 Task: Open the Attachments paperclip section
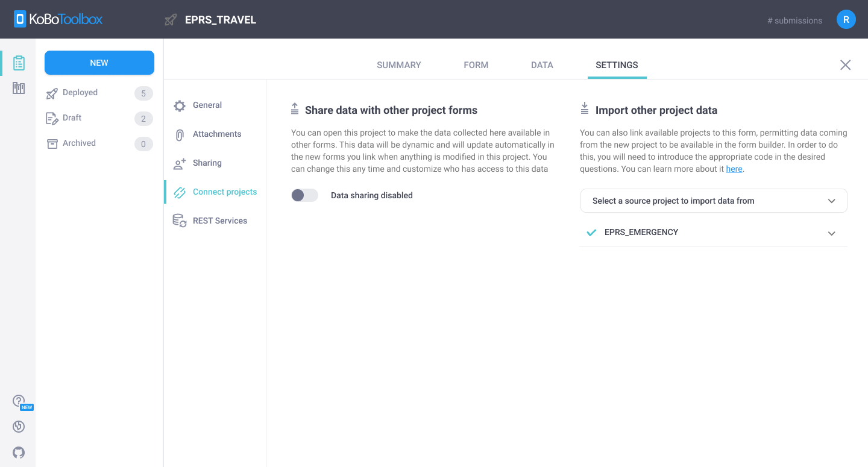point(179,134)
